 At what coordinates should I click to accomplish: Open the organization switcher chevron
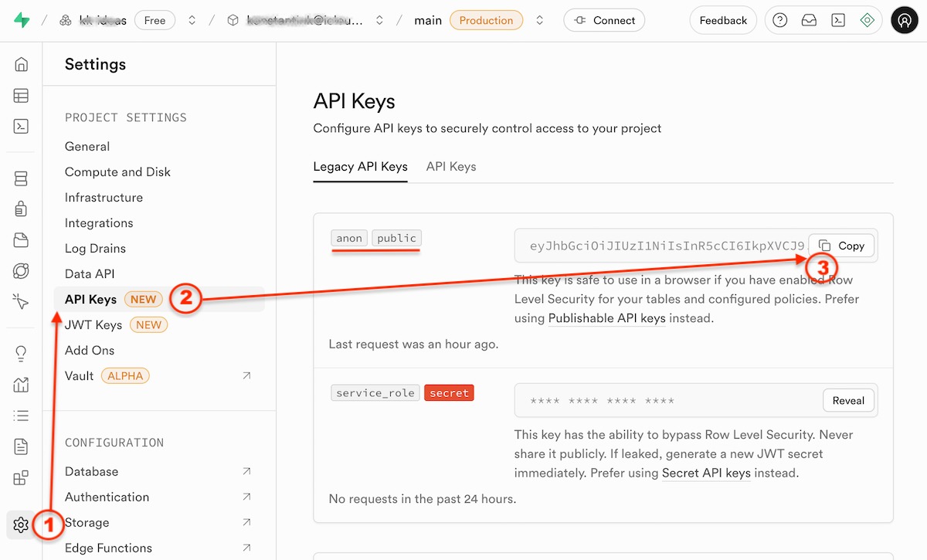pyautogui.click(x=192, y=21)
